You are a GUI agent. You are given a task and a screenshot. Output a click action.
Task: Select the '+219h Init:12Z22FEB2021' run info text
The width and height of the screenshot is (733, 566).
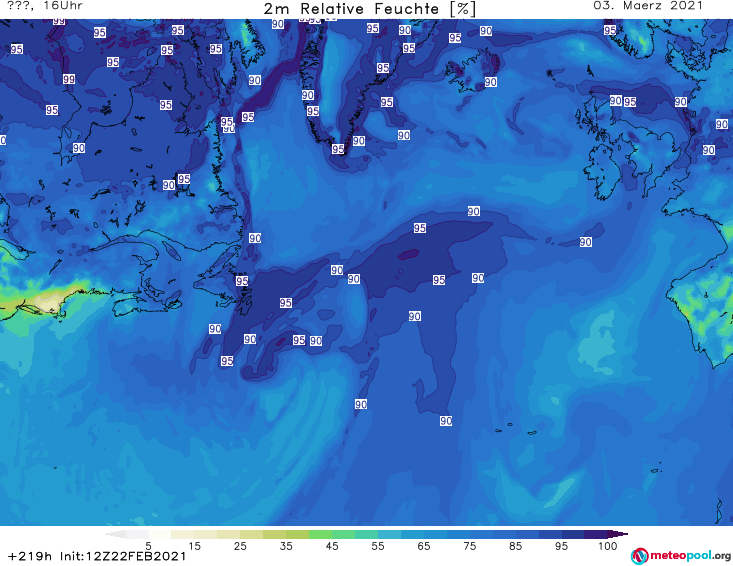(97, 556)
